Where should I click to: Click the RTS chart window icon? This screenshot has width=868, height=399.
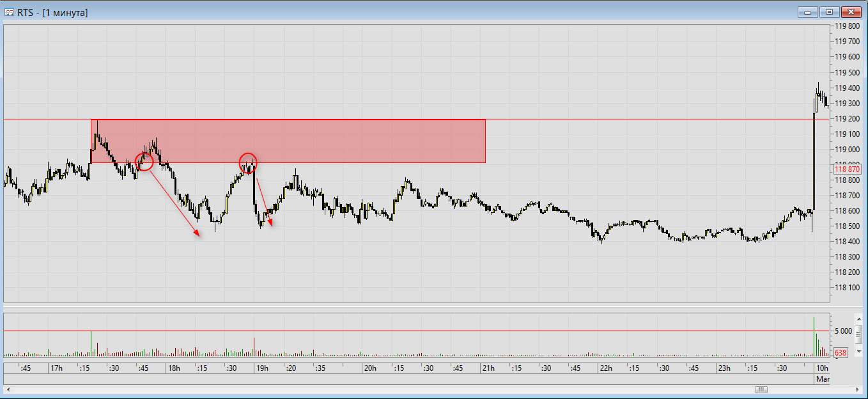9,12
